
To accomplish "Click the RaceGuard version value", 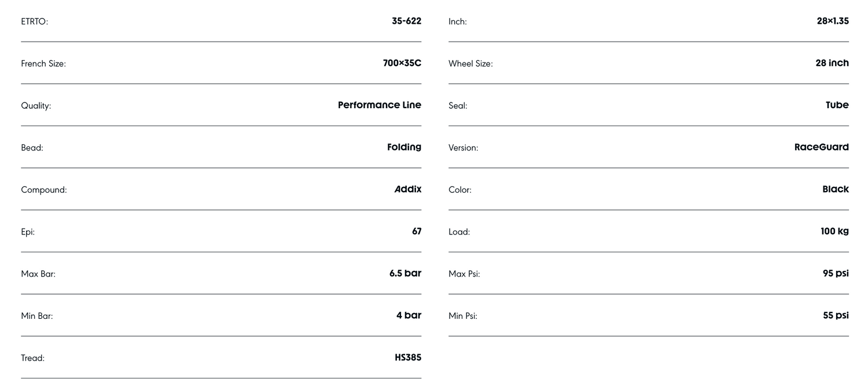I will coord(821,147).
